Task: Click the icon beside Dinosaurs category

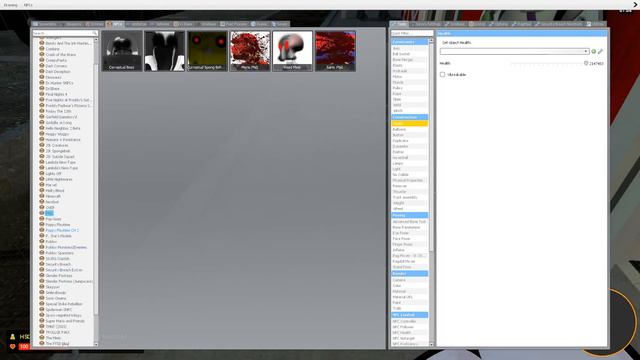Action: [x=42, y=77]
